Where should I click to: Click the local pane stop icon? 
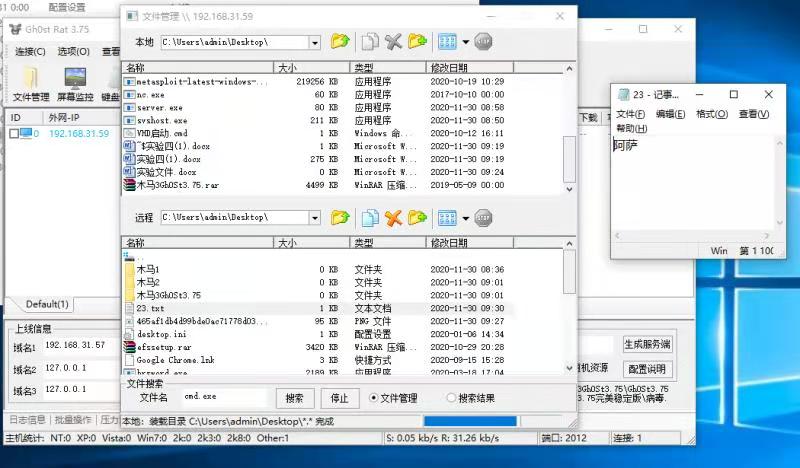tap(483, 42)
